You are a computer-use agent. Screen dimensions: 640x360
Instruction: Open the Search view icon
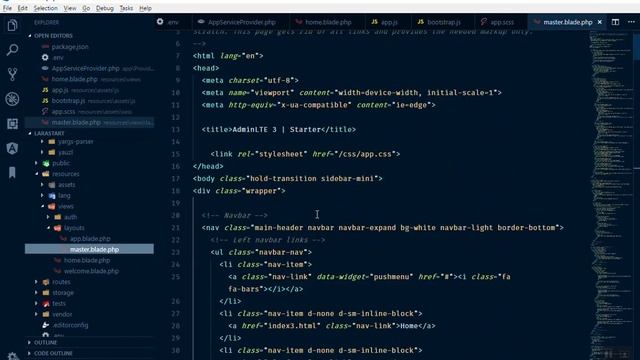pos(12,50)
